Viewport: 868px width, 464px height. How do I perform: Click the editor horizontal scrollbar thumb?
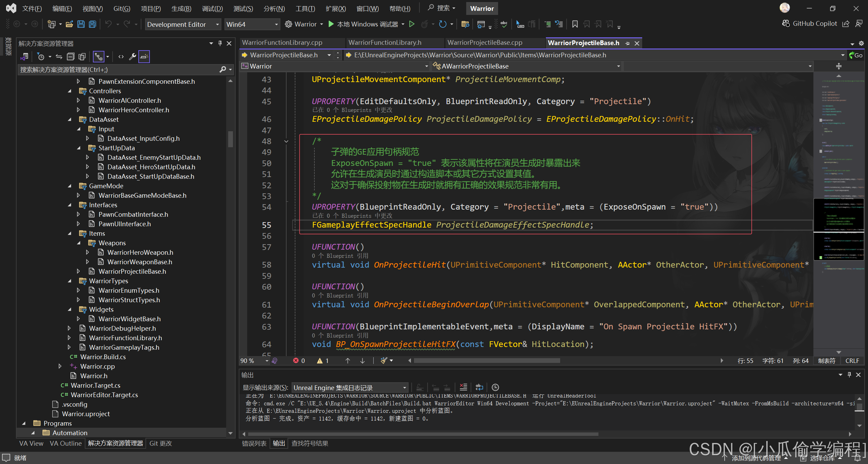click(x=487, y=361)
